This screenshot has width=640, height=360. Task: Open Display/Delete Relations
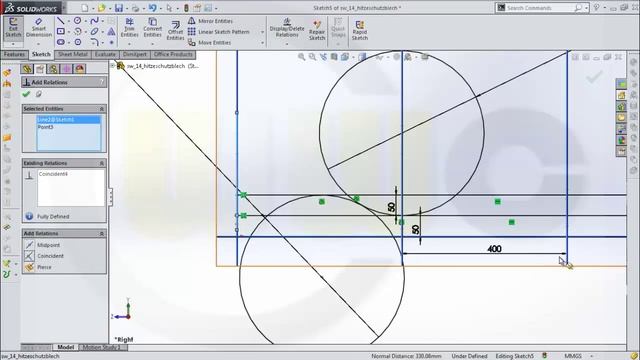pos(287,28)
